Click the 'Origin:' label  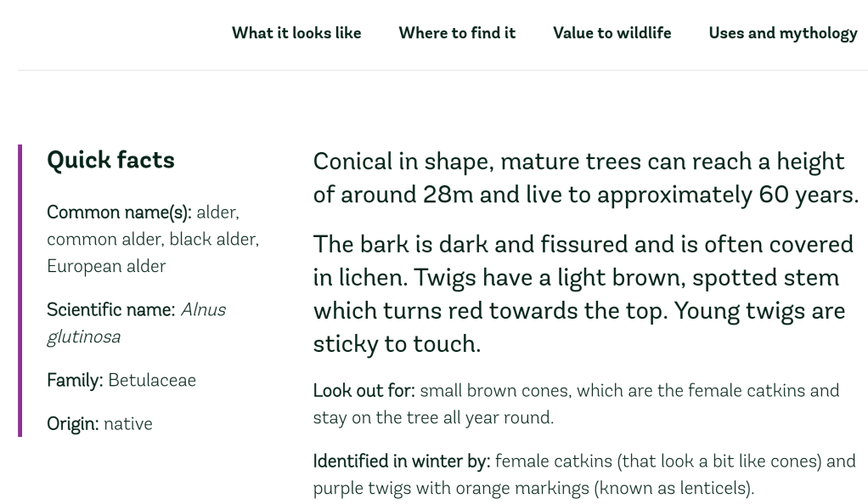[x=73, y=424]
